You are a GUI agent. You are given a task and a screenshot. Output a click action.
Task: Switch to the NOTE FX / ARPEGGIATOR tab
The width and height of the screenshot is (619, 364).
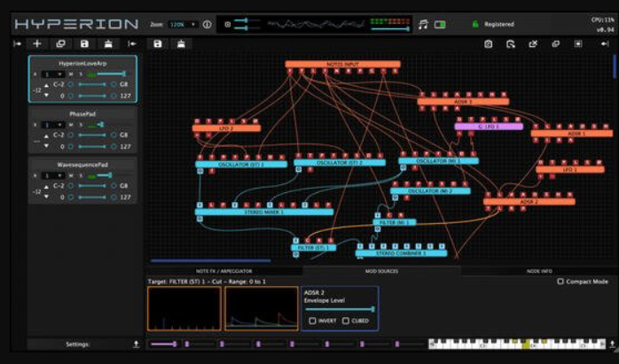(x=223, y=271)
